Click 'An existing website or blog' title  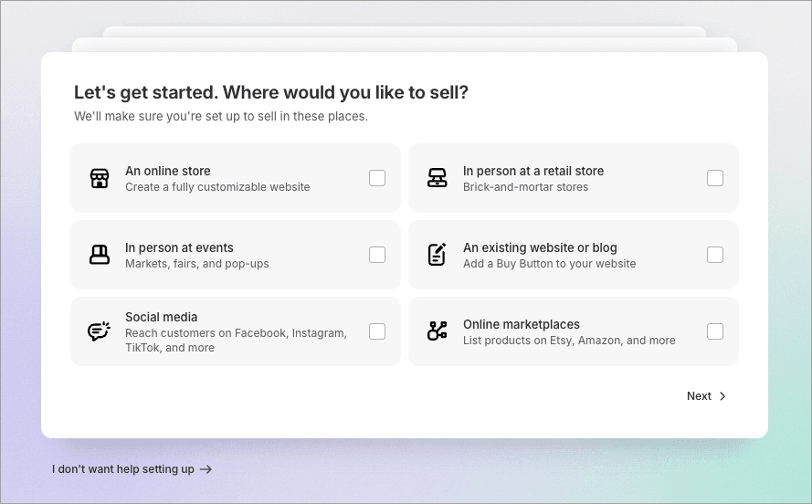[540, 247]
